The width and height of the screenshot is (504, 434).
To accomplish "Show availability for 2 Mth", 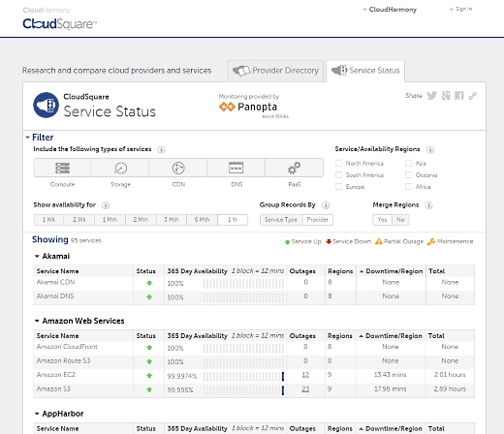I will [x=141, y=220].
